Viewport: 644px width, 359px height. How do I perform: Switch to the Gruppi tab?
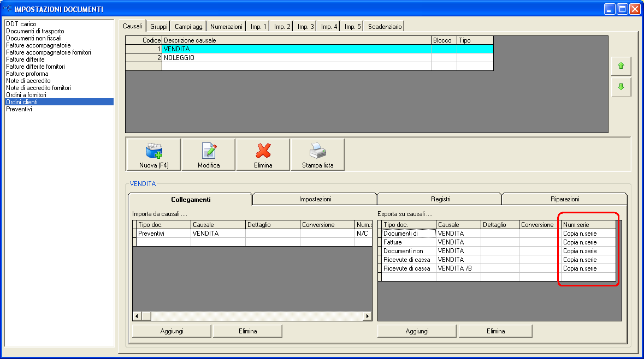click(159, 27)
